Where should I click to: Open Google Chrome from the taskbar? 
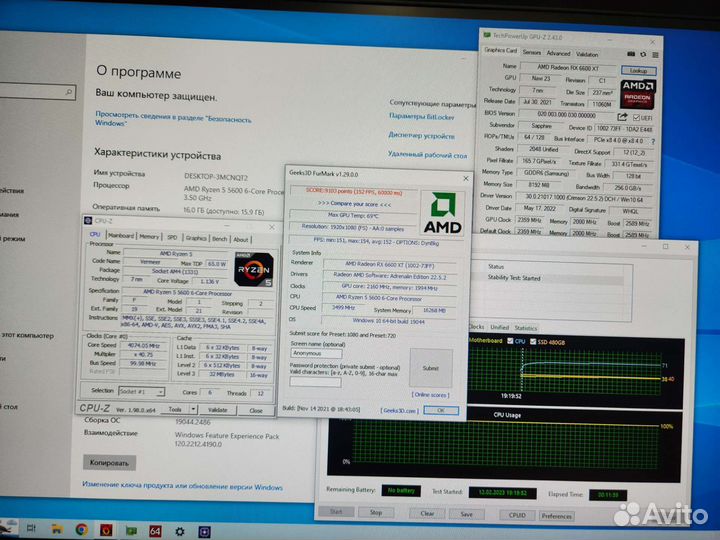pos(82,530)
